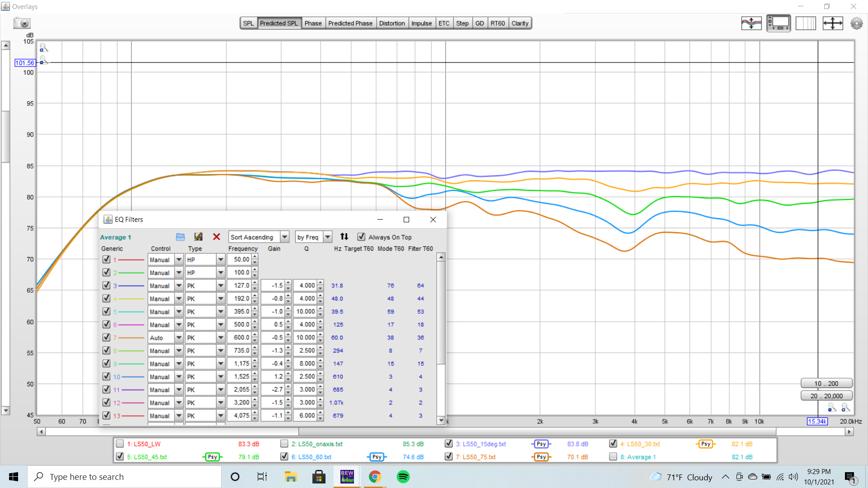Click the fit-to-data arrows icon
Screen dimensions: 868x488
click(x=833, y=23)
